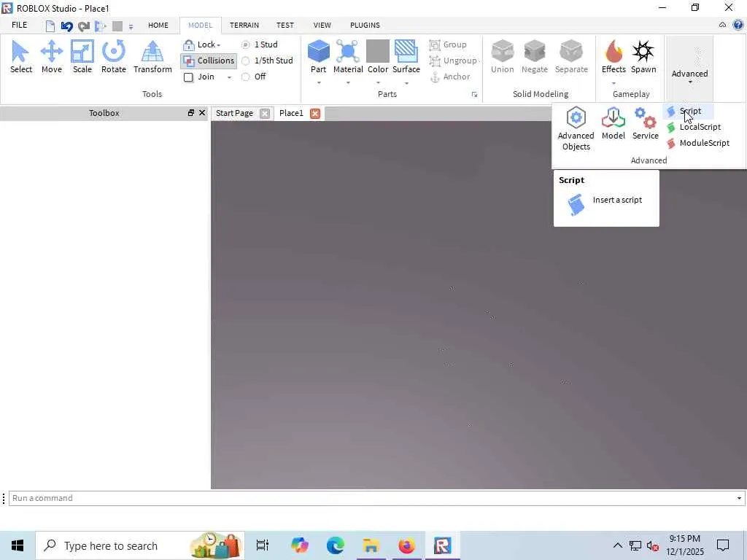The height and width of the screenshot is (560, 747).
Task: Open Firefox from the taskbar
Action: pos(406,545)
